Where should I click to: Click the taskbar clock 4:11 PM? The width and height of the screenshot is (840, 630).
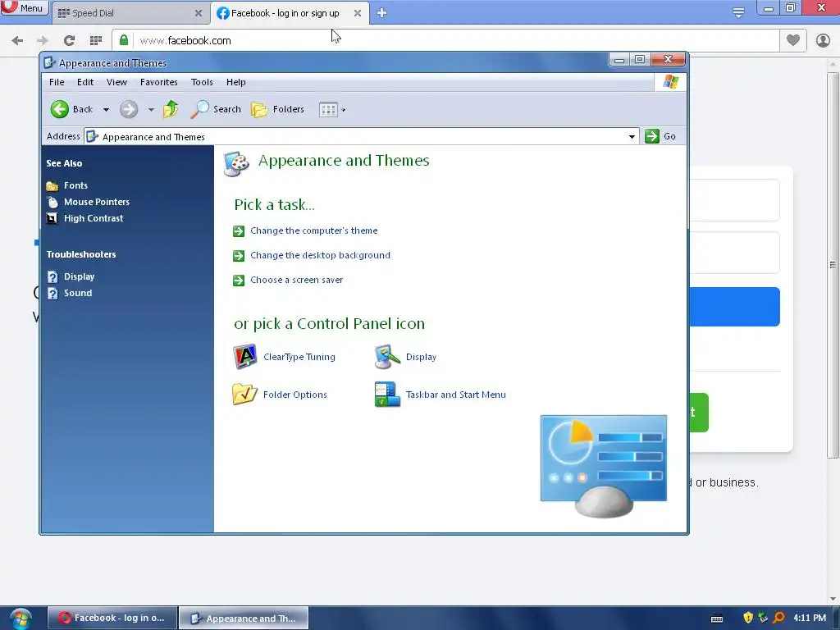pyautogui.click(x=810, y=618)
